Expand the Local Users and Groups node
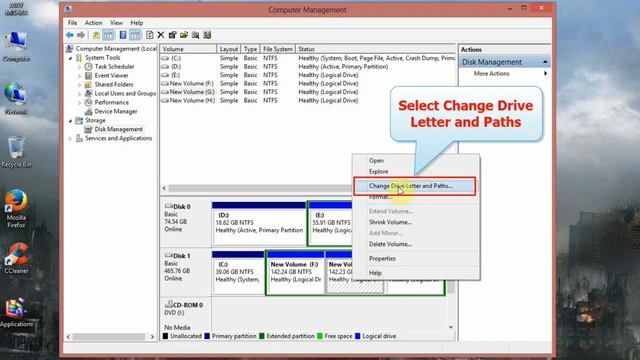Image resolution: width=640 pixels, height=360 pixels. [80, 94]
